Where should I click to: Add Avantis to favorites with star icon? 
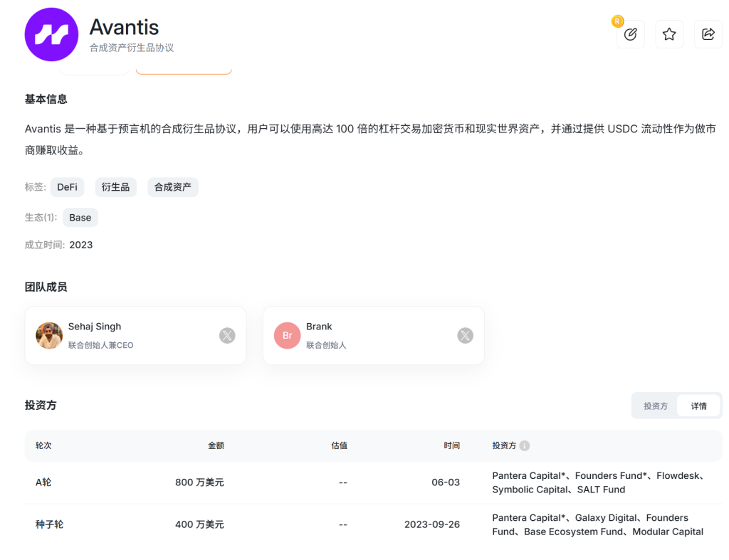pyautogui.click(x=669, y=34)
